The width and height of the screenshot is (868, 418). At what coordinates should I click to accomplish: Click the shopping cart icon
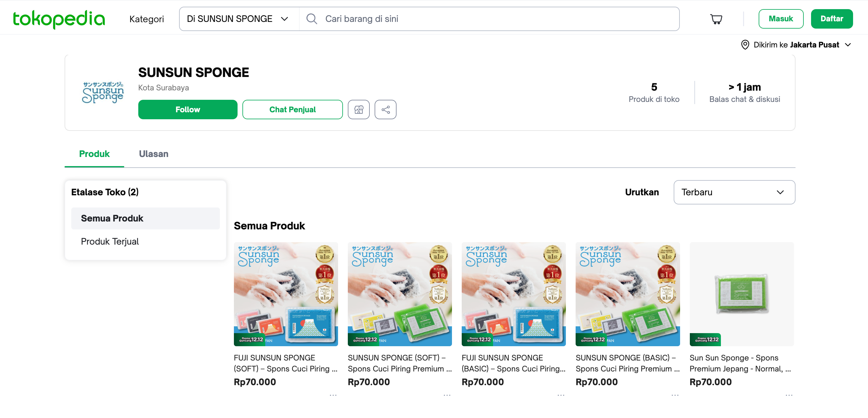click(716, 19)
